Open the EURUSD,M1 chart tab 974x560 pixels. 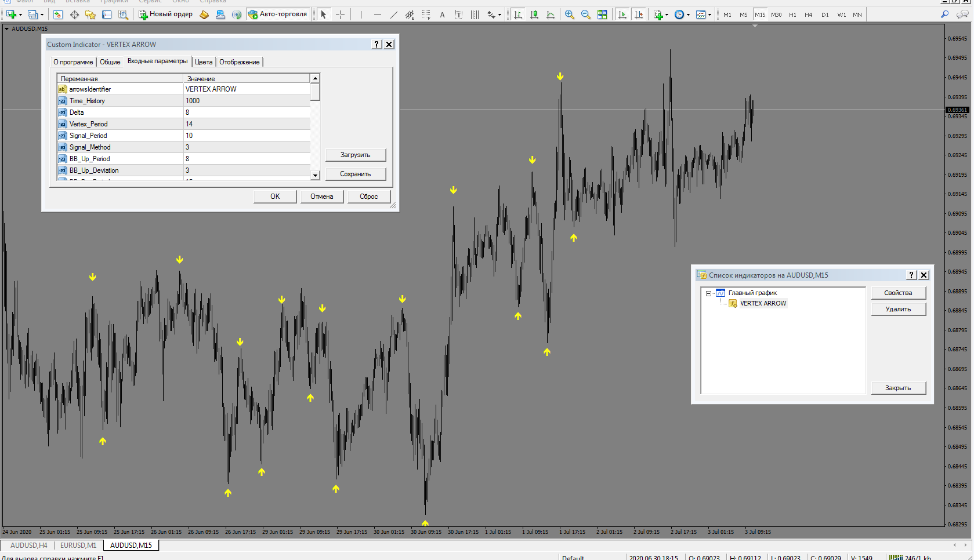coord(78,546)
